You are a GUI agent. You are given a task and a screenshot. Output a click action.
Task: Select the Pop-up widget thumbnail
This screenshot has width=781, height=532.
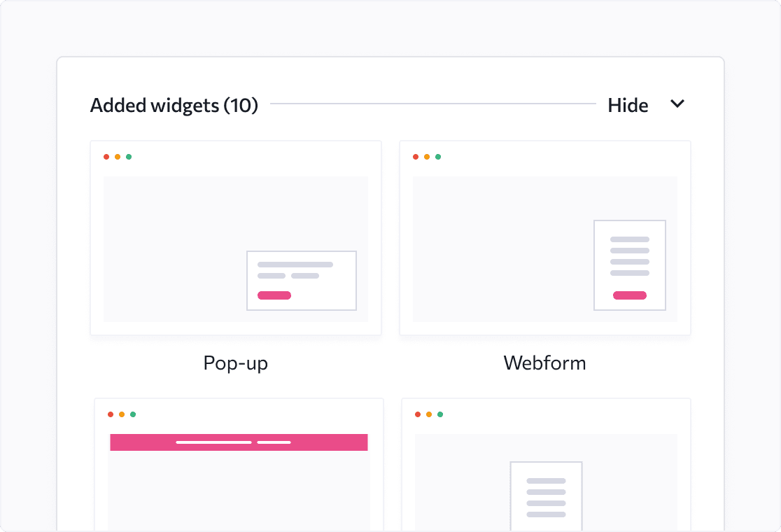[236, 238]
